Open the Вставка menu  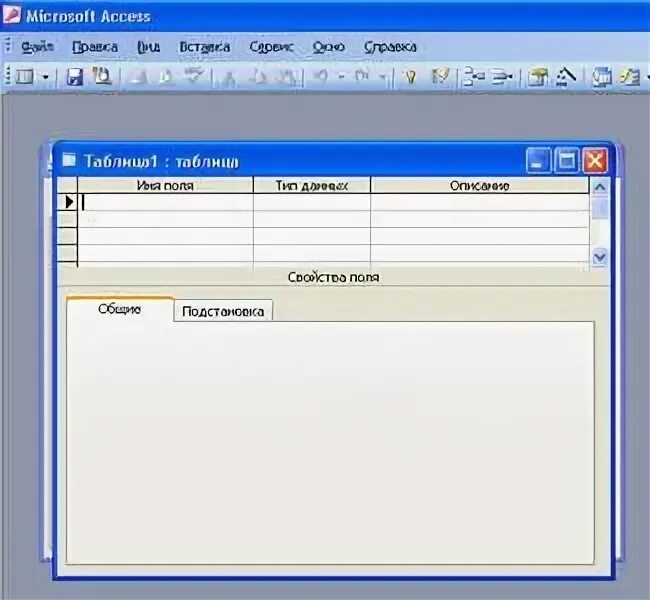point(204,47)
